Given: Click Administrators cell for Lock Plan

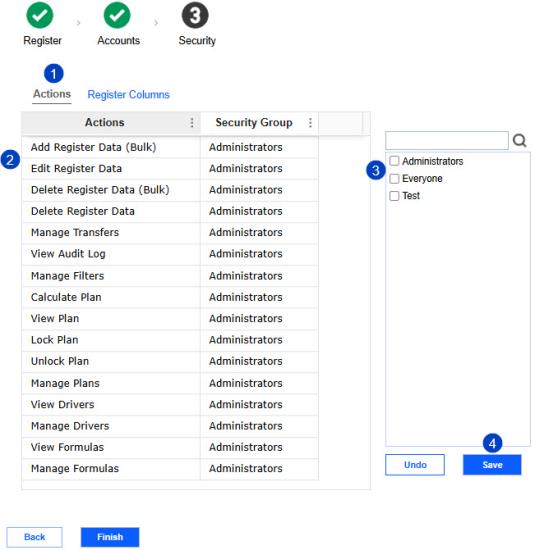Looking at the screenshot, I should tap(260, 340).
